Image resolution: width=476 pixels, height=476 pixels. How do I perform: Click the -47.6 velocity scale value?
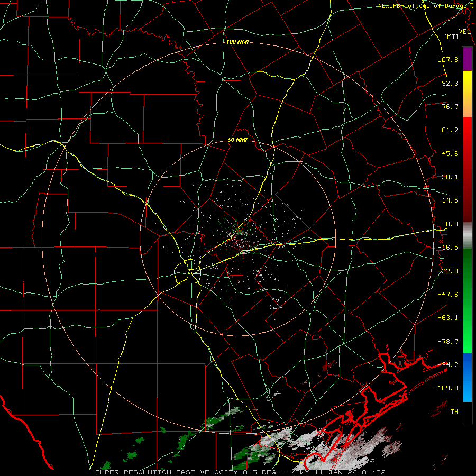pyautogui.click(x=448, y=294)
